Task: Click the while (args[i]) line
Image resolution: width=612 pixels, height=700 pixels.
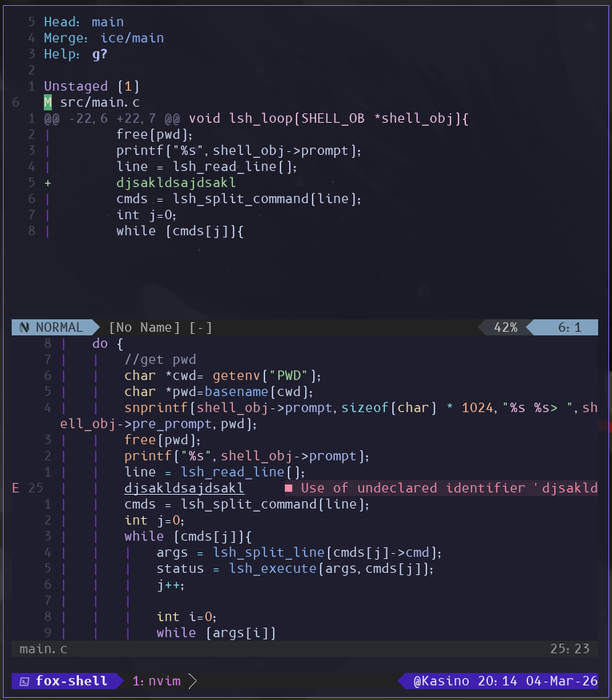Action: tap(216, 633)
